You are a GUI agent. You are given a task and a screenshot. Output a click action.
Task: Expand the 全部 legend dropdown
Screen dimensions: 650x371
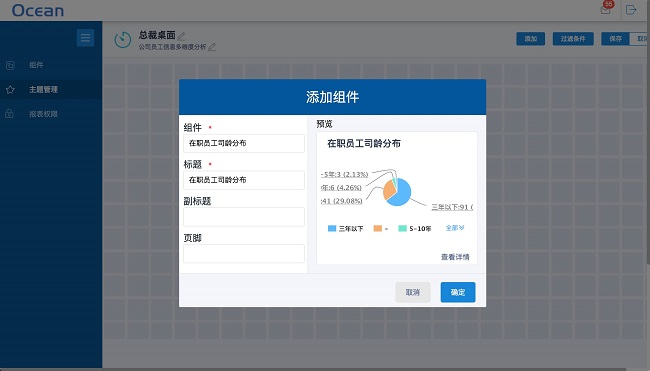[x=455, y=228]
